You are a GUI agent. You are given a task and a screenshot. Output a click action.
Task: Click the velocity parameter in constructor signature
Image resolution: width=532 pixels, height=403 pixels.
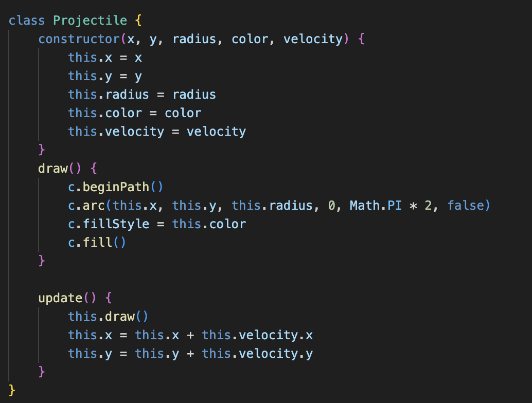(313, 39)
